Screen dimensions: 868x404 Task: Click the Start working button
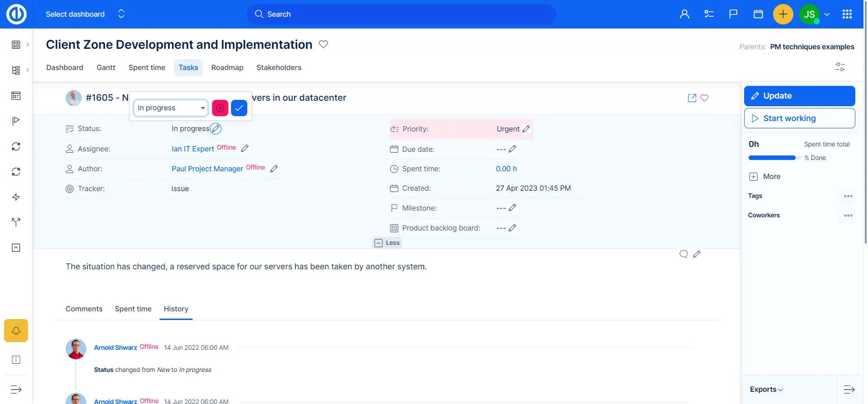(799, 118)
